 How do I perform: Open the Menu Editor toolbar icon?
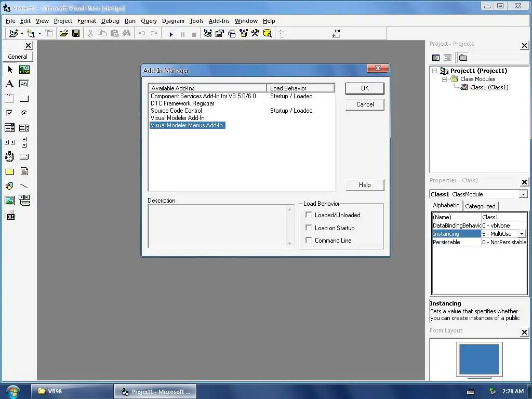pos(49,33)
